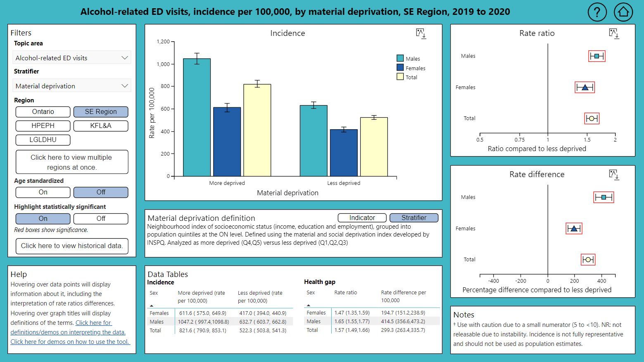Click the Rate difference chart title
Image resolution: width=644 pixels, height=362 pixels.
[537, 175]
